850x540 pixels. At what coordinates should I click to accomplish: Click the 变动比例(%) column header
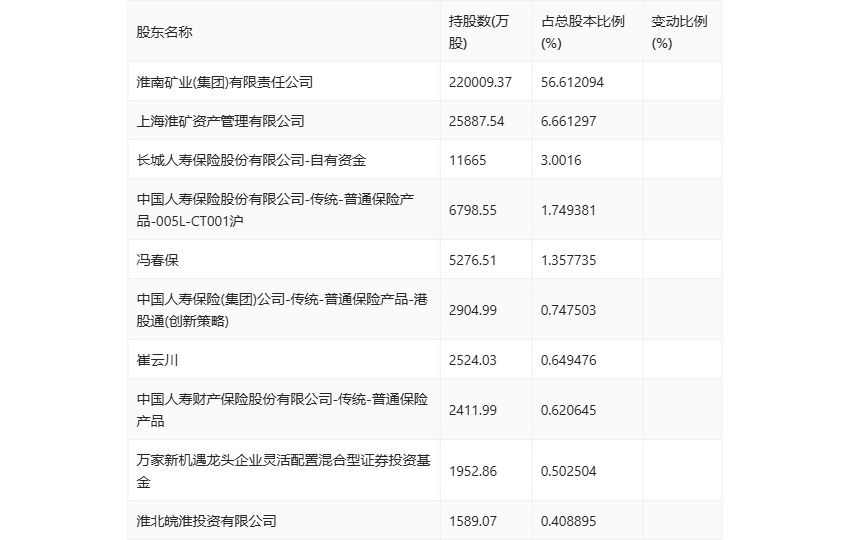click(x=679, y=32)
